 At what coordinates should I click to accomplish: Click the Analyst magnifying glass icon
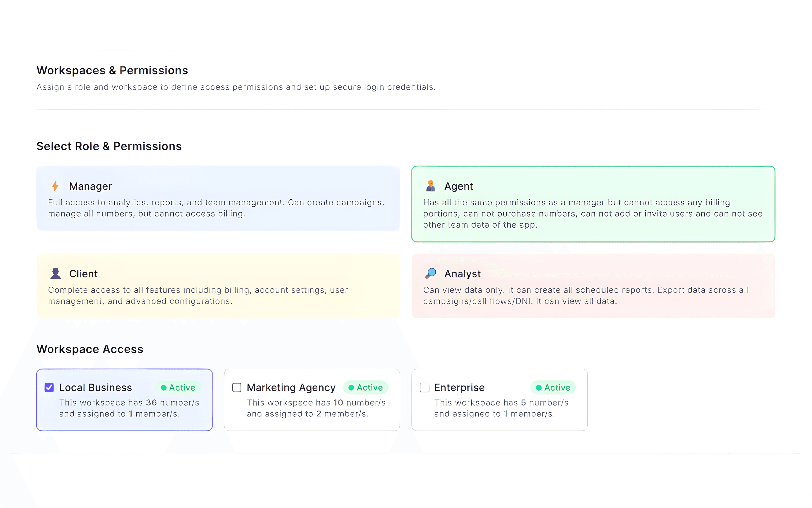(x=431, y=273)
